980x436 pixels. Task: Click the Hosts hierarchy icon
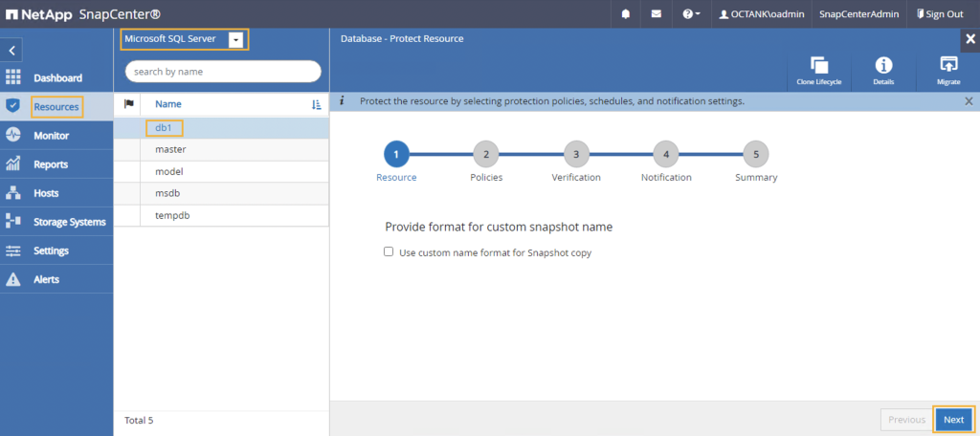tap(12, 193)
